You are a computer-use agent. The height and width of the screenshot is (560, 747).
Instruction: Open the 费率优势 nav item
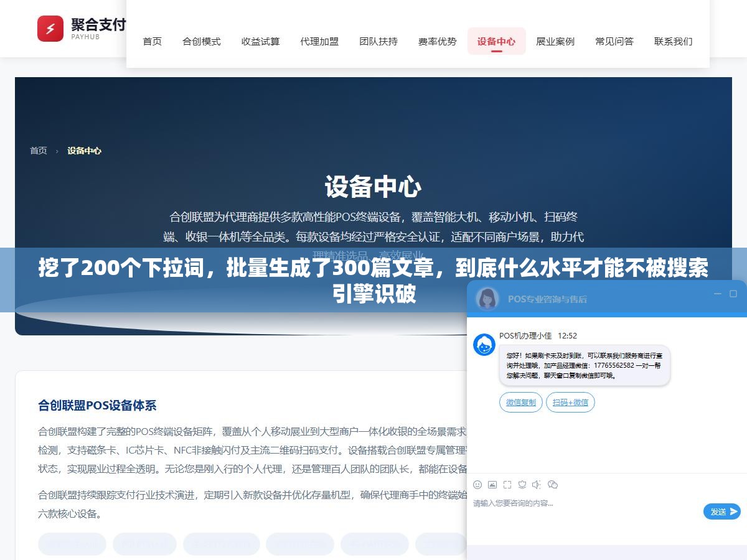[x=438, y=42]
